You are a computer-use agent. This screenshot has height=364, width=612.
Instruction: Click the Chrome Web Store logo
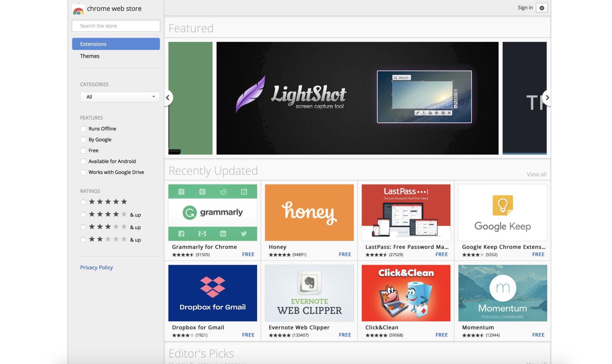[x=79, y=9]
